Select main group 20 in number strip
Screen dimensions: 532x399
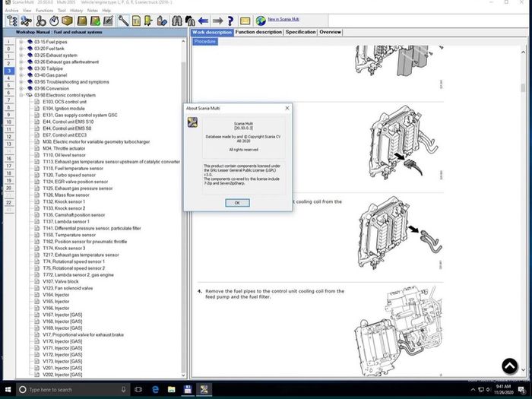[x=9, y=188]
